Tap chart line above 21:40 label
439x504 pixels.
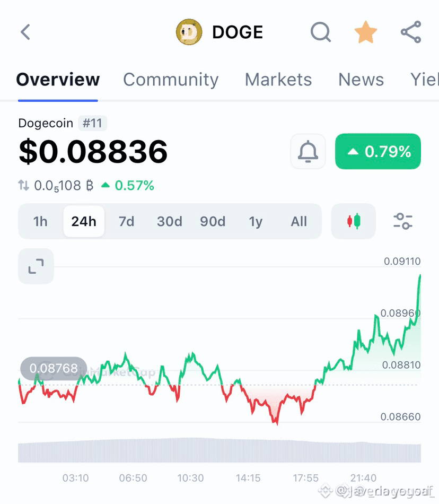pyautogui.click(x=363, y=344)
